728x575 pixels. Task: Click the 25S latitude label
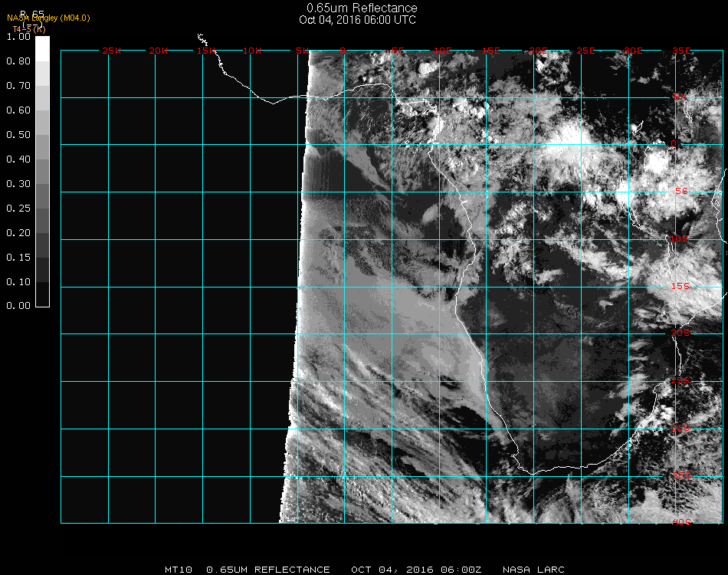pos(680,380)
